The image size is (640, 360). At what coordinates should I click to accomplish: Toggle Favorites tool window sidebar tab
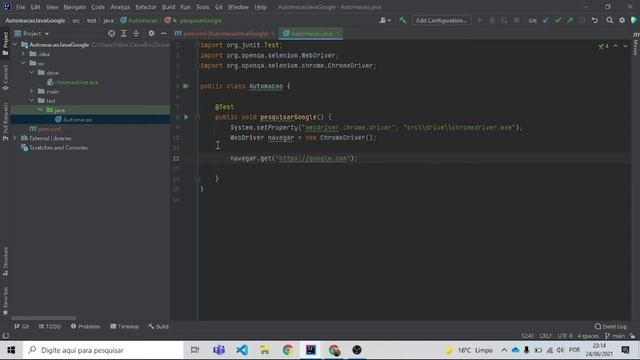click(5, 301)
